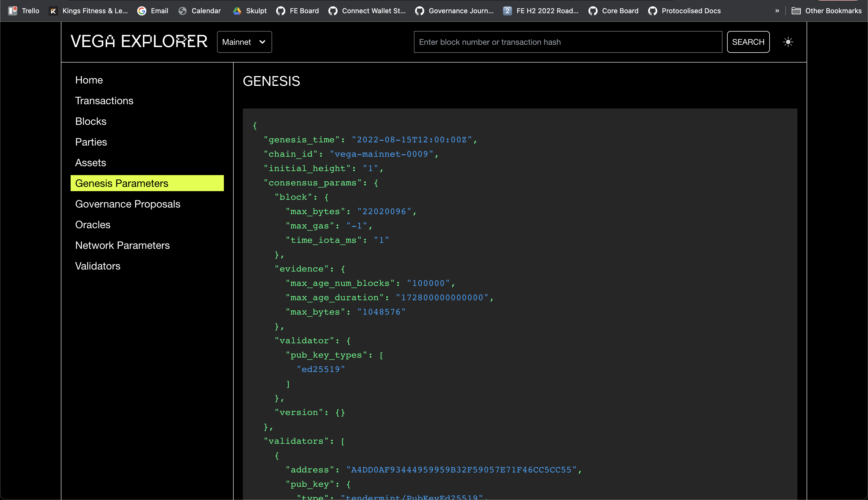The width and height of the screenshot is (868, 500).
Task: Navigate to Governance Proposals
Action: pyautogui.click(x=127, y=204)
